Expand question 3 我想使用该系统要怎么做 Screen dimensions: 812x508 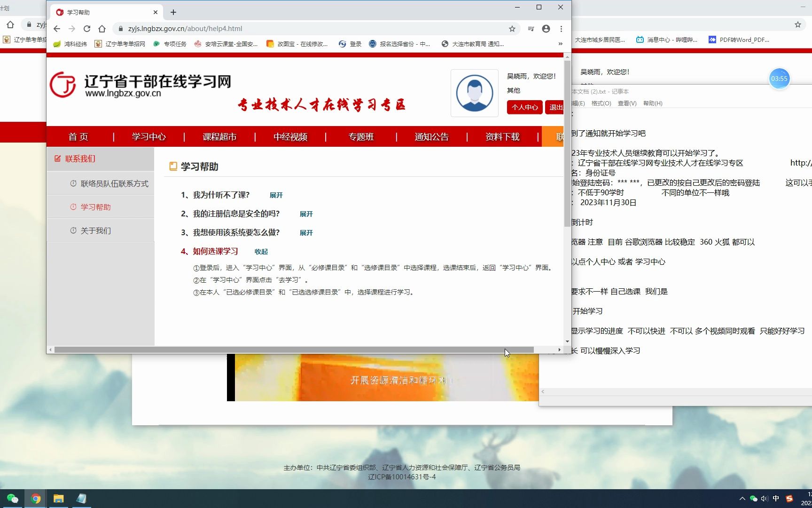[x=306, y=233]
